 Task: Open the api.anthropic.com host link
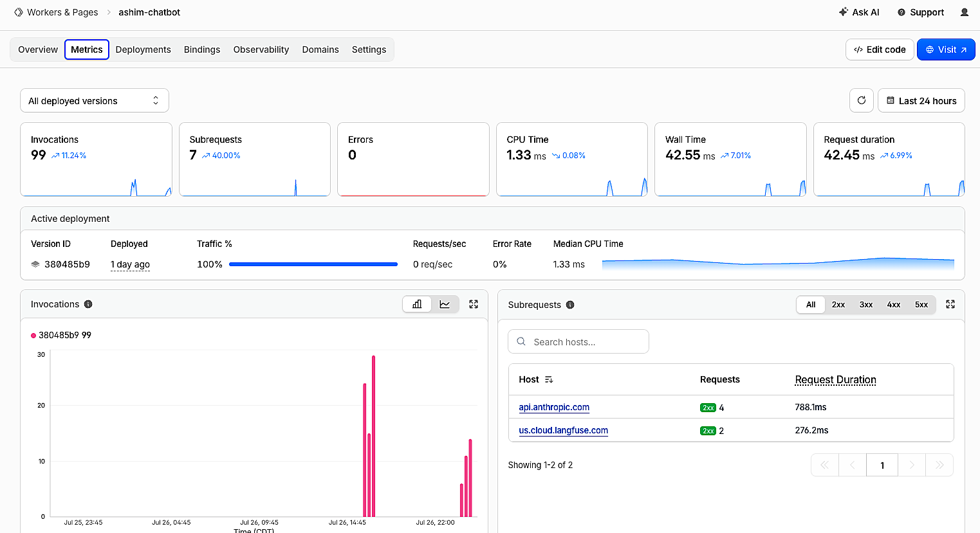pos(554,407)
